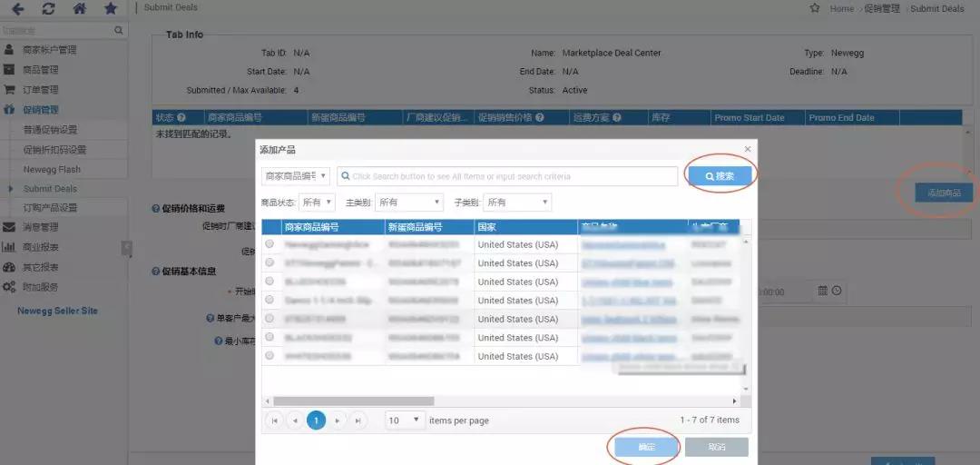Screen dimensions: 980x465
Task: Go to next page in dialog pager
Action: [x=337, y=420]
